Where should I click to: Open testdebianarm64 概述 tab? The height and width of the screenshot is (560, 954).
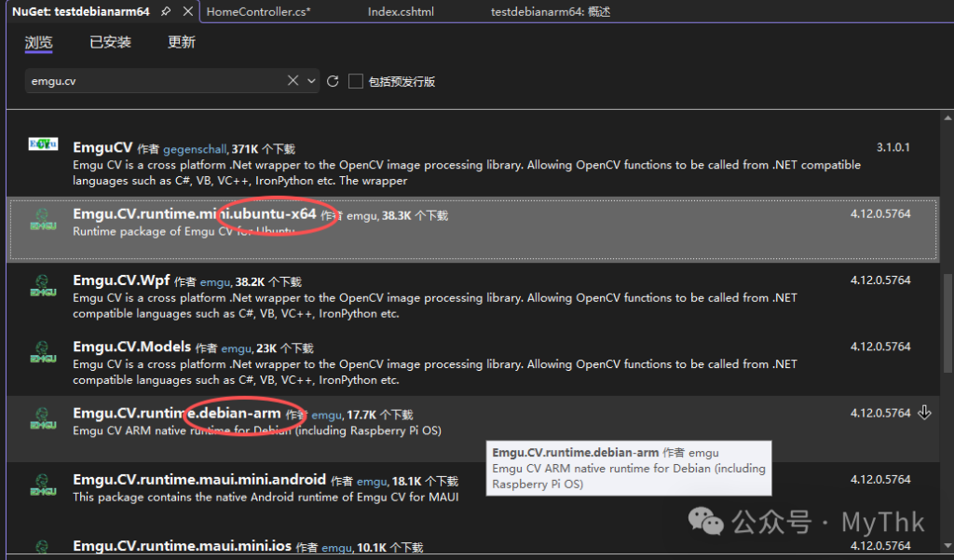pos(551,11)
